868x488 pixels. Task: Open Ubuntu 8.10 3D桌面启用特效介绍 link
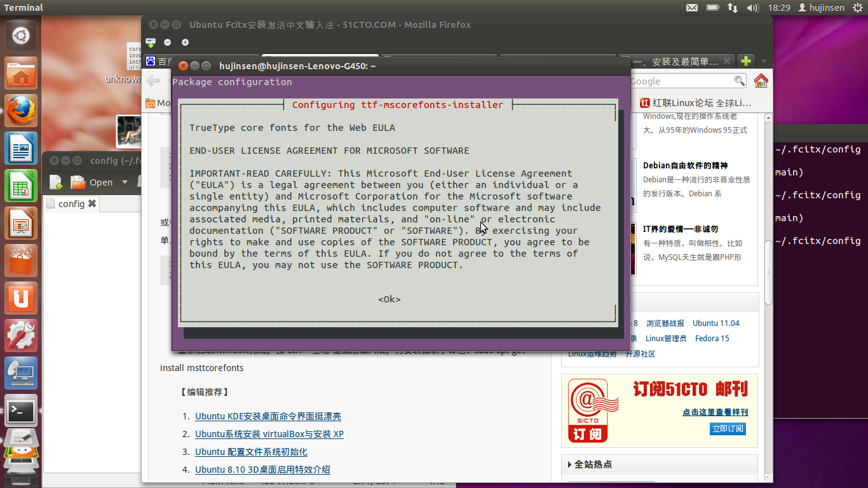point(262,470)
